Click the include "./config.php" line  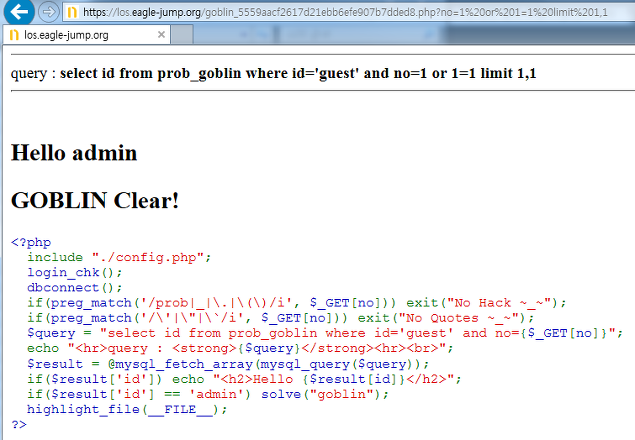click(119, 257)
